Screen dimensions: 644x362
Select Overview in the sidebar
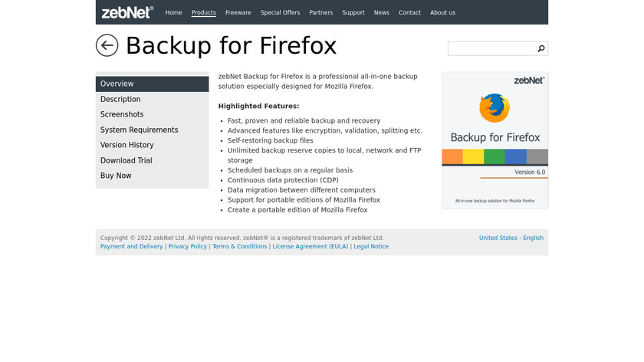[152, 84]
